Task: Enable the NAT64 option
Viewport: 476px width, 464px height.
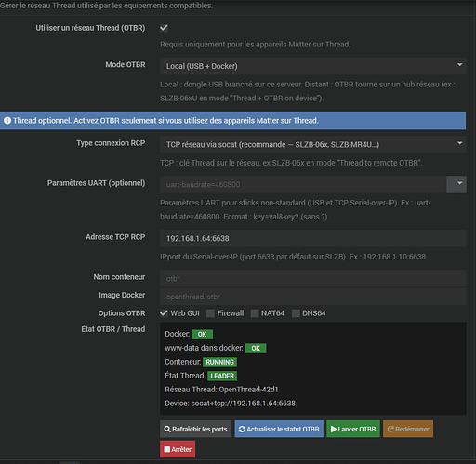Action: pyautogui.click(x=255, y=313)
